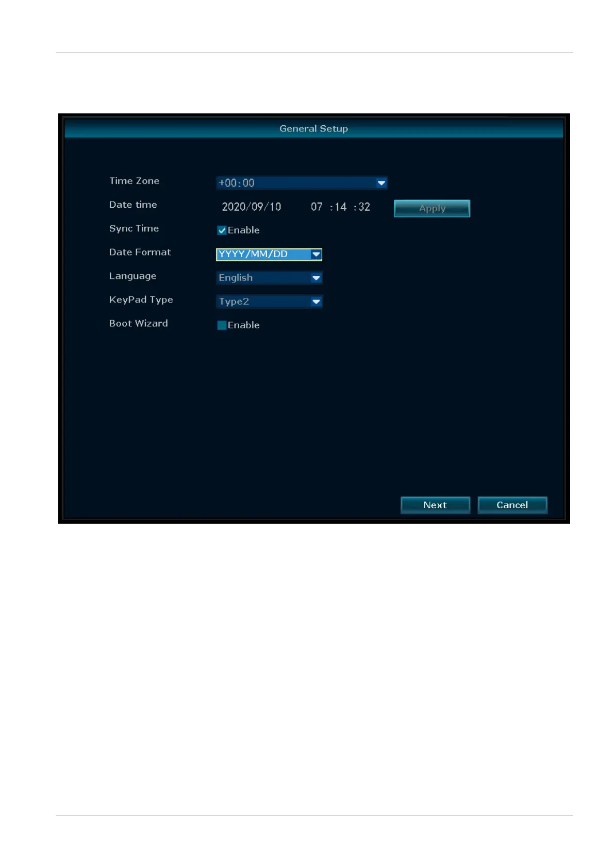Toggle the Sync Time Enable checkbox
614x868 pixels.
(x=222, y=230)
